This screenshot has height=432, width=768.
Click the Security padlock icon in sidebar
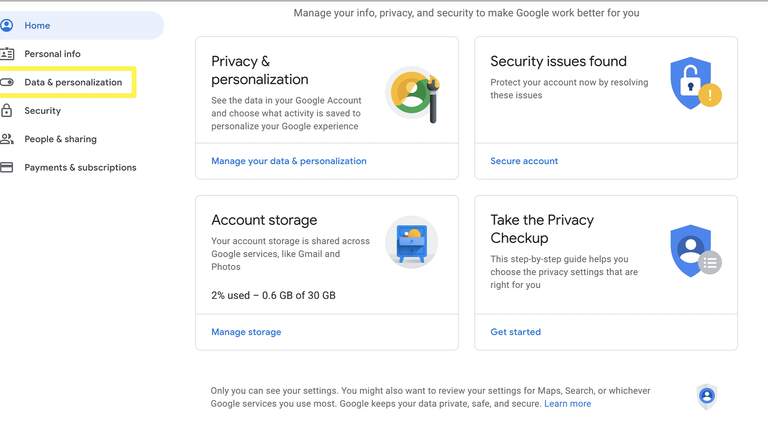6,110
